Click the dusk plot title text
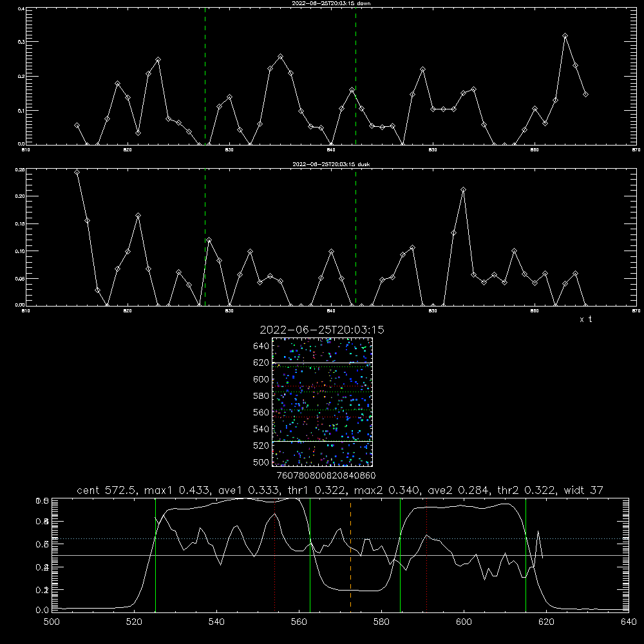Image resolution: width=644 pixels, height=644 pixels. (331, 164)
